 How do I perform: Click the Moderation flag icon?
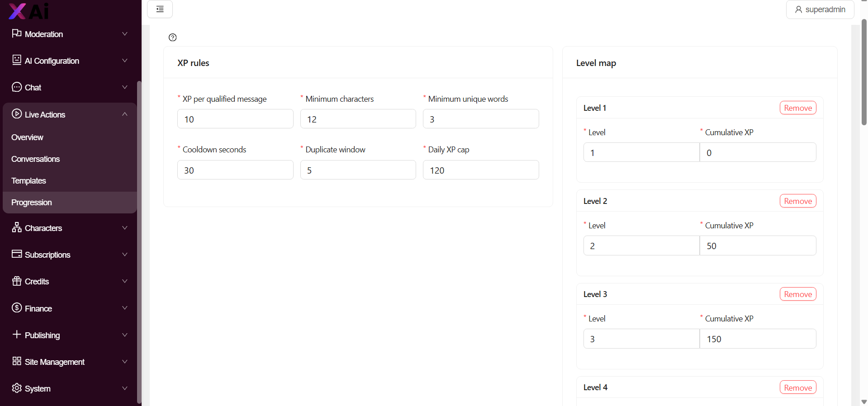[17, 33]
